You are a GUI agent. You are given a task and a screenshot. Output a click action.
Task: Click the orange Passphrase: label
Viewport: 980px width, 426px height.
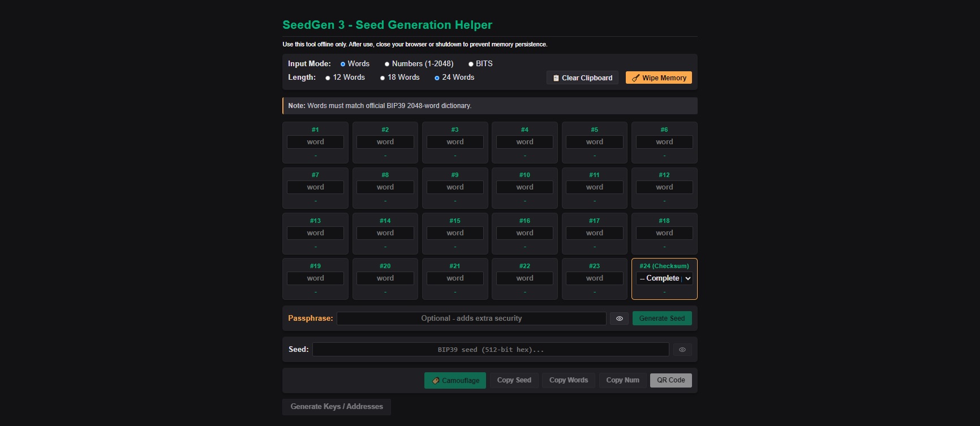click(x=311, y=319)
